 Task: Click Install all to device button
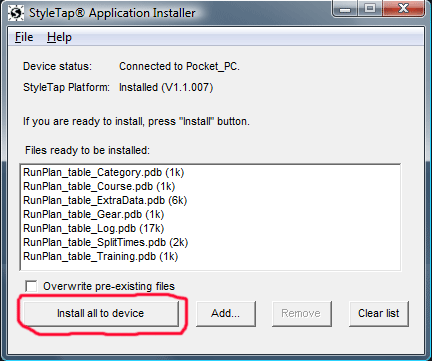pyautogui.click(x=101, y=313)
